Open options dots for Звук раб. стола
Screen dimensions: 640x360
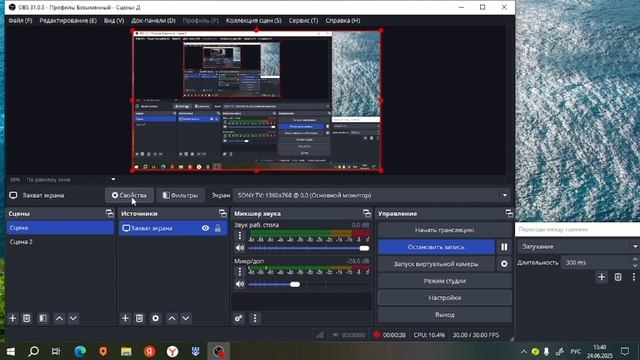[x=240, y=236]
